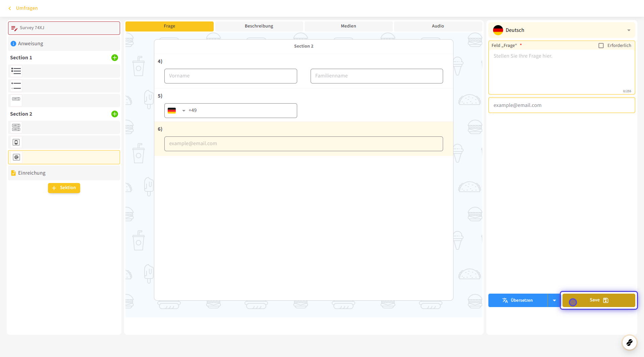Select the email @ question icon
644x357 pixels.
[16, 157]
